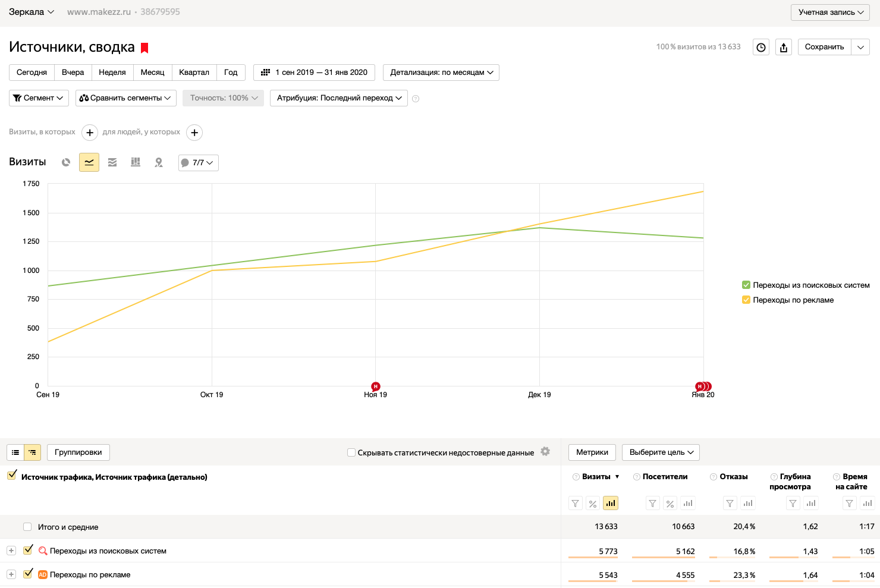Add a people condition with plus button
The width and height of the screenshot is (880, 588).
pyautogui.click(x=194, y=133)
